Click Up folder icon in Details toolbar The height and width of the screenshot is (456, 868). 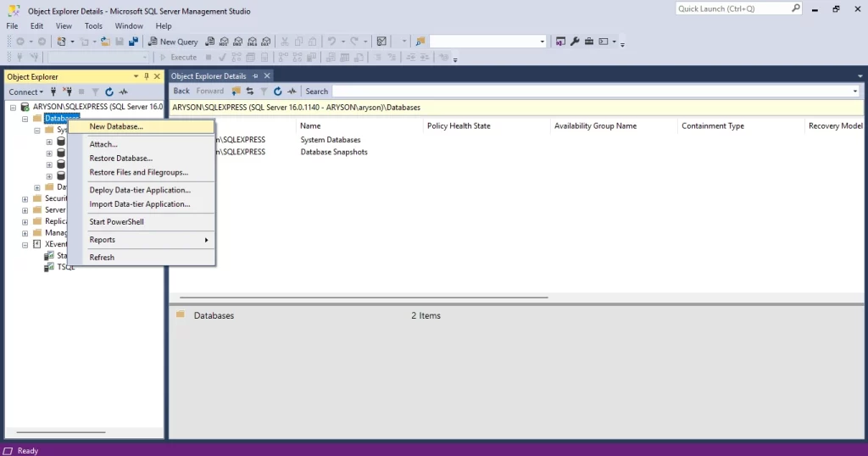[x=236, y=92]
